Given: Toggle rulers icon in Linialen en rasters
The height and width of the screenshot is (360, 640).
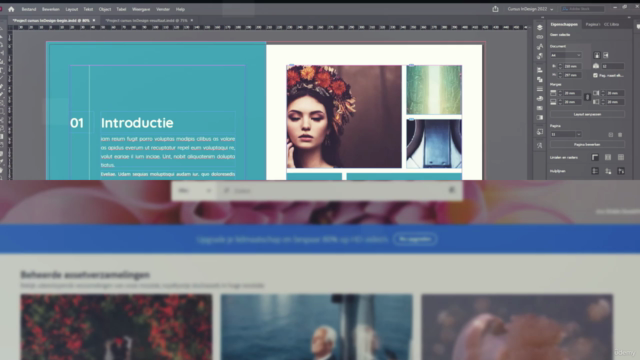Looking at the screenshot, I should 595,157.
